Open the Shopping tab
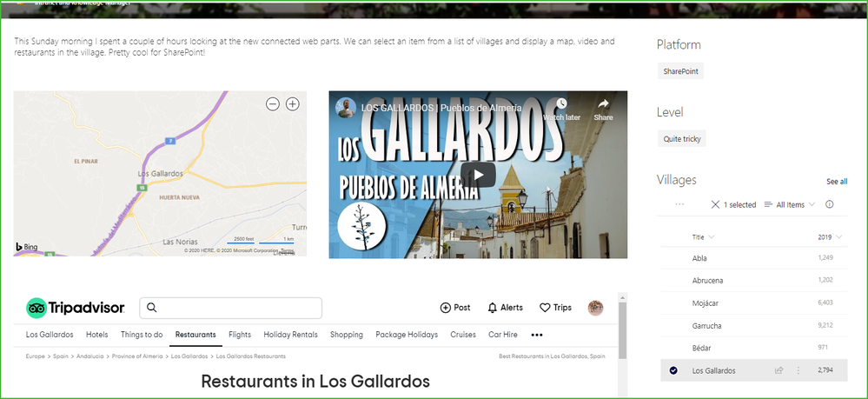Viewport: 868px width, 399px height. click(347, 335)
